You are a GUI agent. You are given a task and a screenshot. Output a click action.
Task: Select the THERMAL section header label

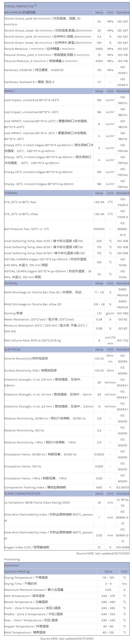[x=11, y=193]
